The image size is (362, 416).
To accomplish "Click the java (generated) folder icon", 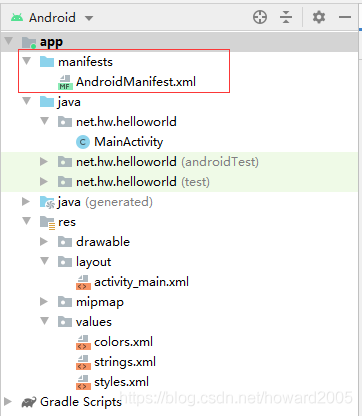I will [x=47, y=202].
